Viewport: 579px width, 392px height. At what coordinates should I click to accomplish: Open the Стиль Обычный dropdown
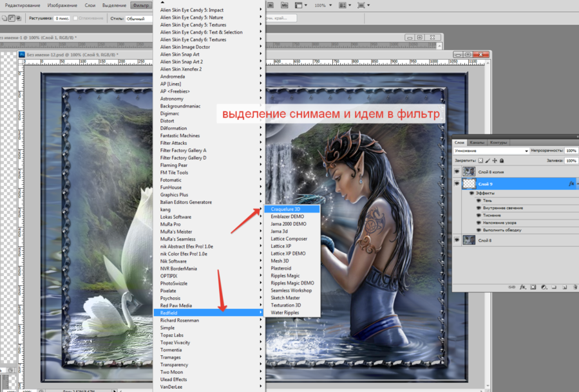point(139,19)
